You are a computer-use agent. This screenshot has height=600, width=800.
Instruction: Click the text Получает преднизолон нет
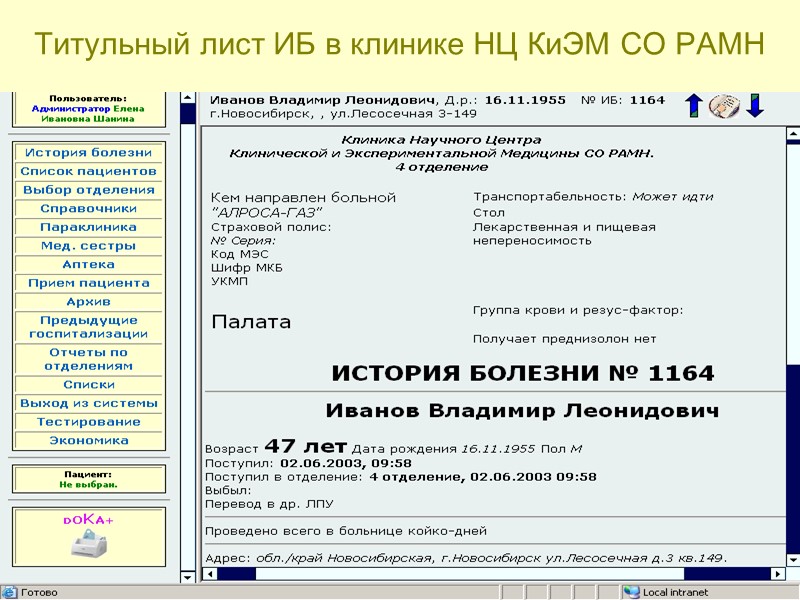click(564, 339)
